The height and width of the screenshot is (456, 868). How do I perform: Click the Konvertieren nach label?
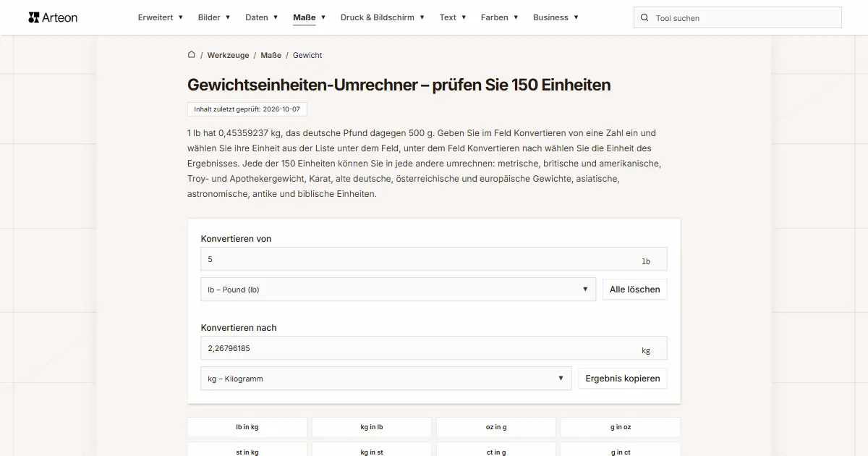239,328
